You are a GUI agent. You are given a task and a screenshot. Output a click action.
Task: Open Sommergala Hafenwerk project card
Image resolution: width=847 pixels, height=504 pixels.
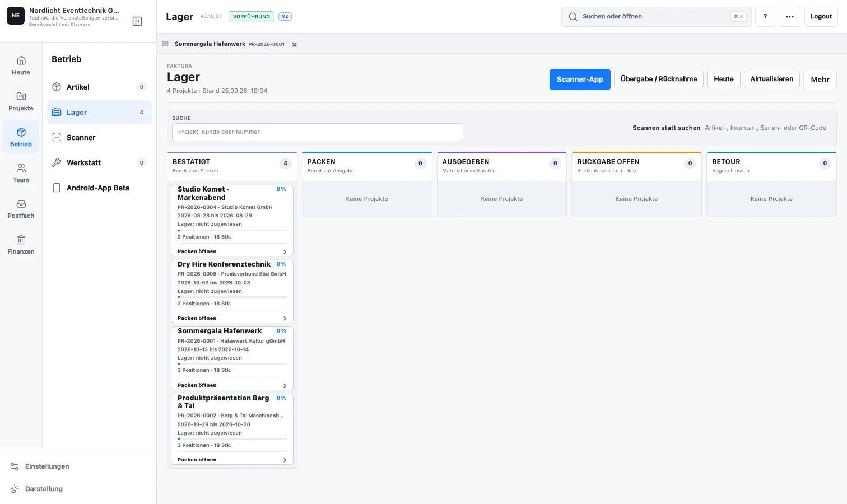click(x=232, y=358)
